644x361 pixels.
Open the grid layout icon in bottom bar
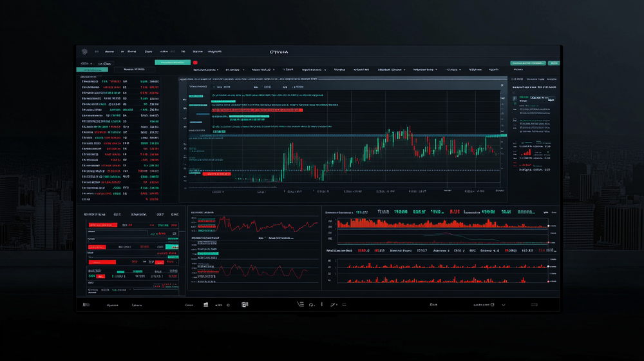pos(245,304)
